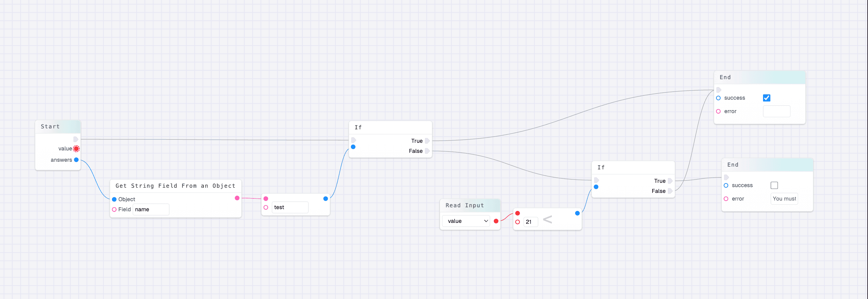Click the Object input port on Get String Field node
This screenshot has height=299, width=868.
click(x=114, y=199)
